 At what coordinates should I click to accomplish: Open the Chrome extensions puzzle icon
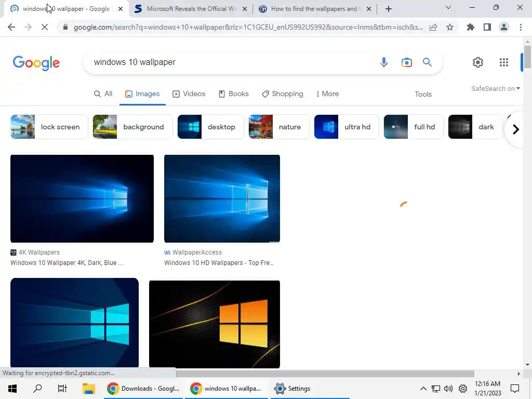pyautogui.click(x=471, y=27)
